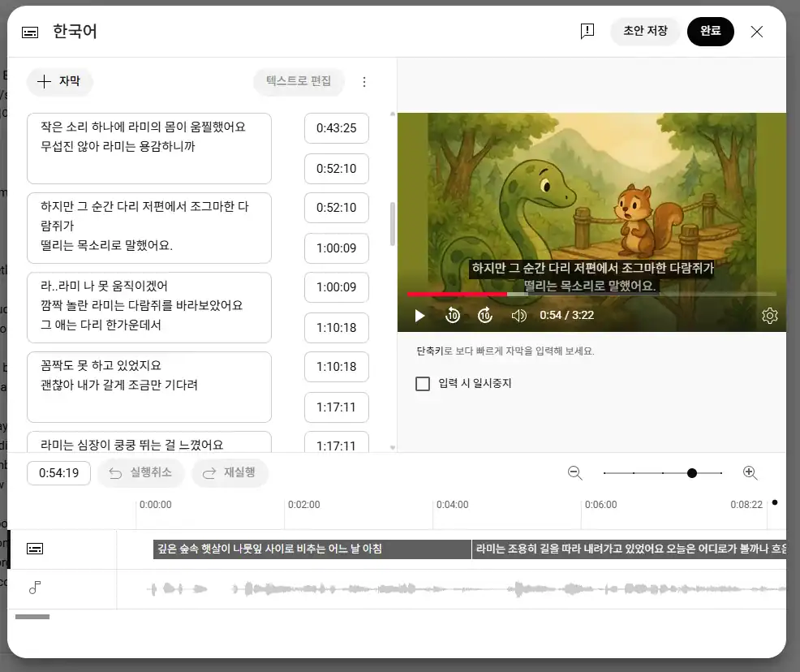The height and width of the screenshot is (672, 800).
Task: Click the volume speaker icon
Action: (x=518, y=316)
